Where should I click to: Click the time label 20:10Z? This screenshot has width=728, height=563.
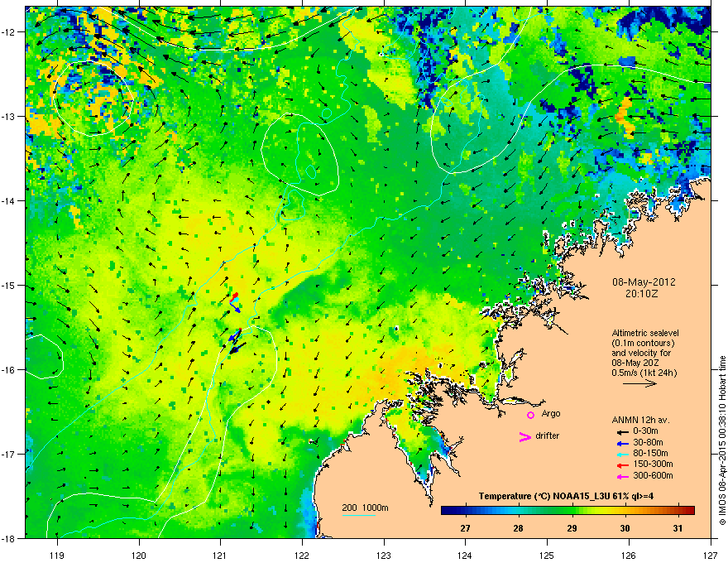642,294
